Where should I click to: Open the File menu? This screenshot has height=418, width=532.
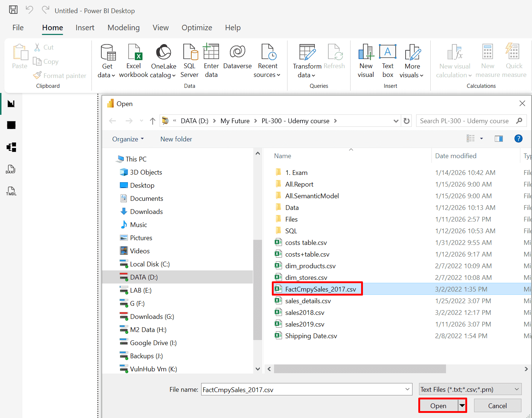18,28
